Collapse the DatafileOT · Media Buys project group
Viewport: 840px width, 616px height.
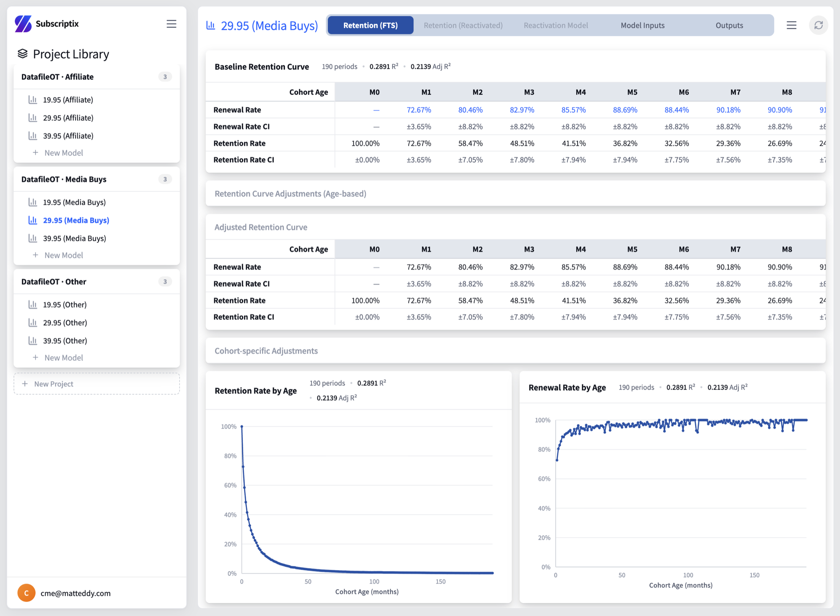(x=97, y=179)
